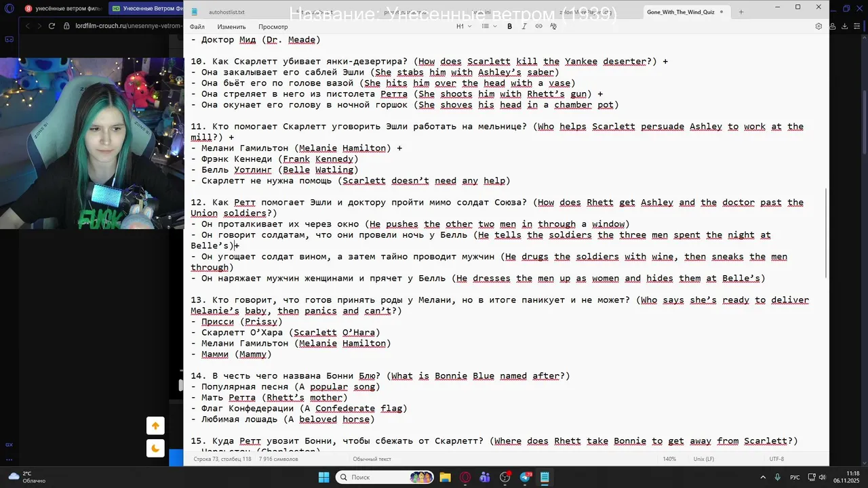Click the line Доктор Мид (Dr. Meade)
Image resolution: width=868 pixels, height=488 pixels.
pyautogui.click(x=256, y=39)
